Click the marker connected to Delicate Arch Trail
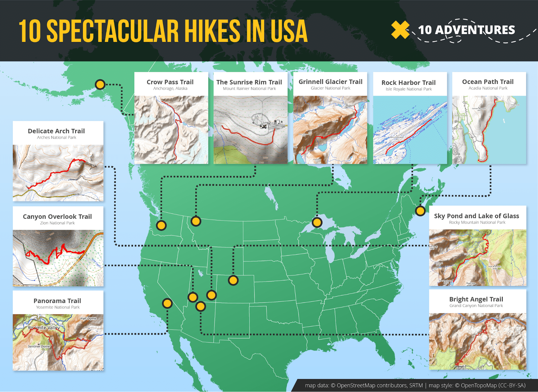 (211, 295)
